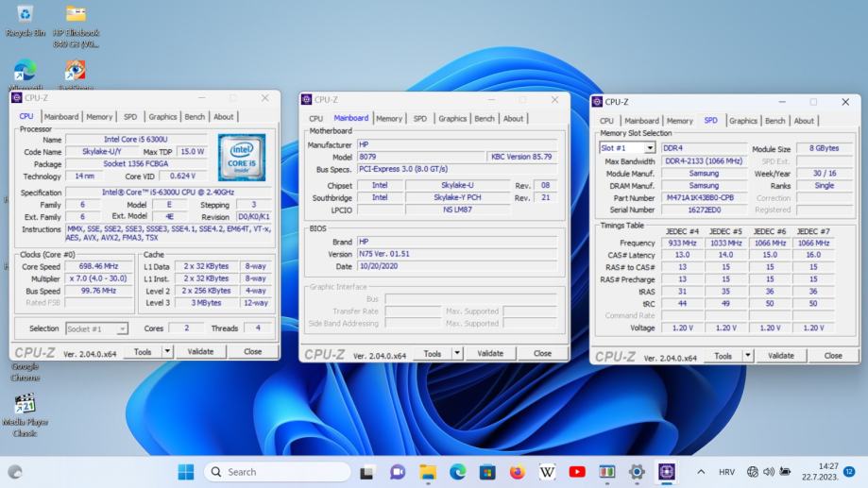
Task: Open the Socket #1 selection dropdown
Action: coord(122,328)
